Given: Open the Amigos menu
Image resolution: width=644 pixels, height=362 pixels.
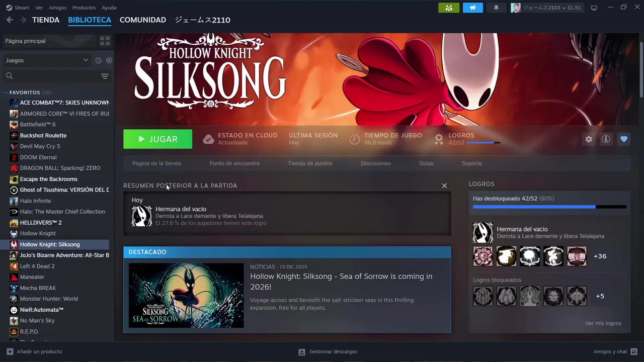Looking at the screenshot, I should [x=58, y=8].
